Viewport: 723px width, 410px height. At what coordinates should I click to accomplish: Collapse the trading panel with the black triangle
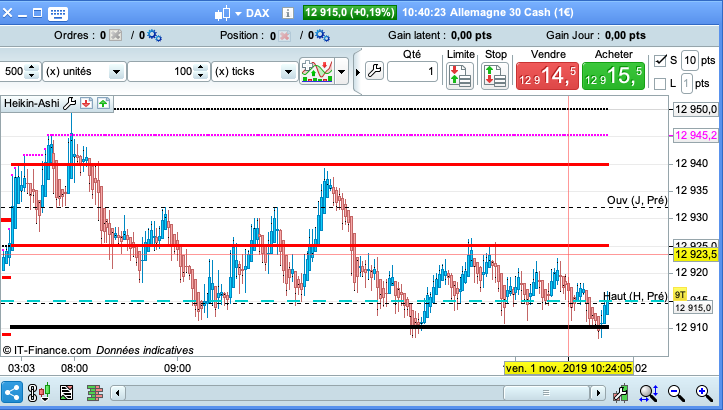pos(358,72)
